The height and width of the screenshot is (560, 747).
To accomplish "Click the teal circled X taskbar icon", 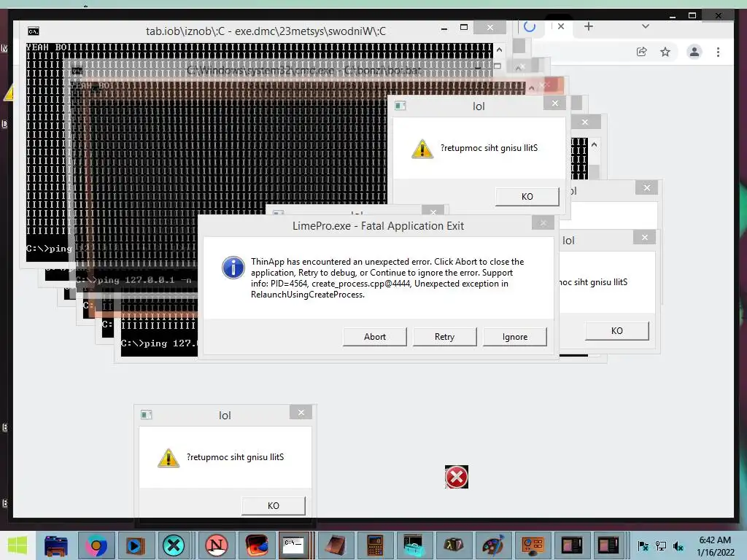I will 174,545.
